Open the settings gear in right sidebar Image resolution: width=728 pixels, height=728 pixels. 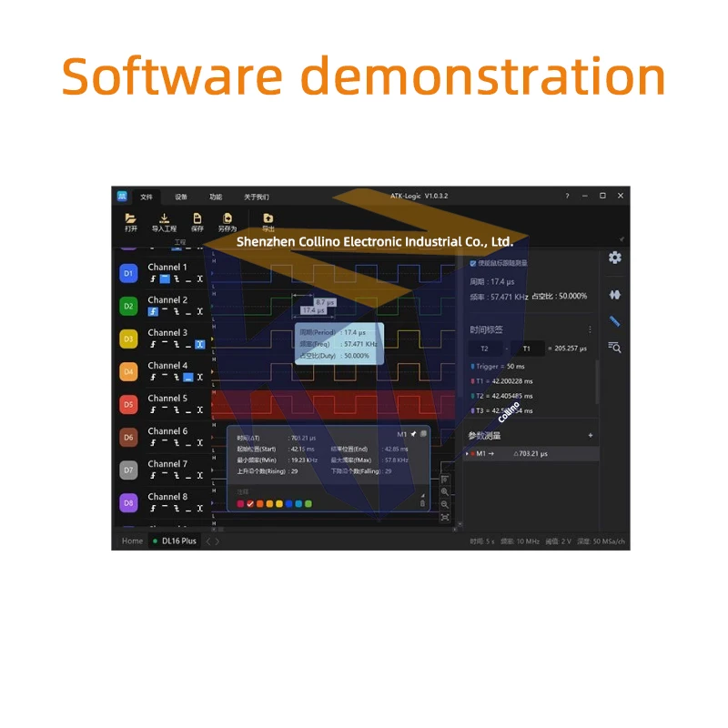click(x=615, y=258)
